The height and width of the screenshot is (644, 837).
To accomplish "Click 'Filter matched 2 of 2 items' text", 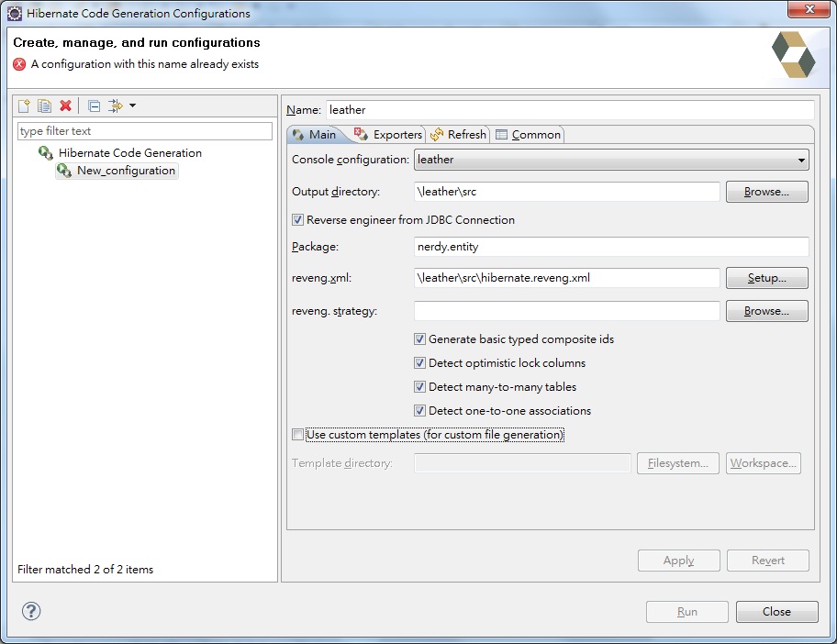I will 85,570.
